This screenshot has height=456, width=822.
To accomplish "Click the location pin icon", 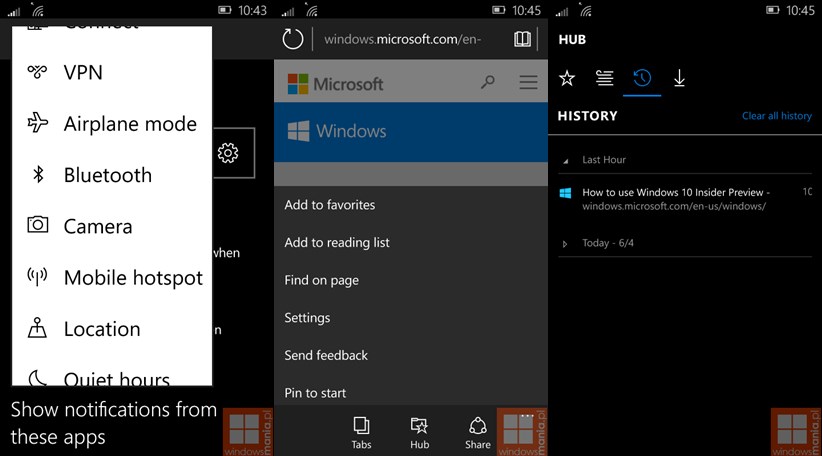I will coord(37,328).
